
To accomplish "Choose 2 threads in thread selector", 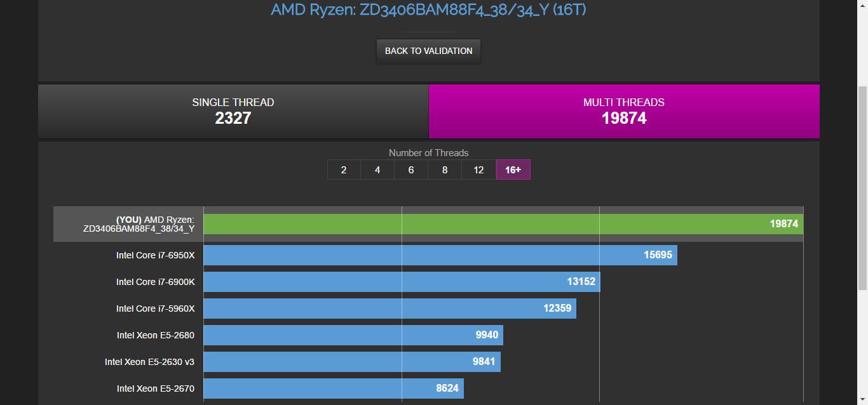I will 344,169.
